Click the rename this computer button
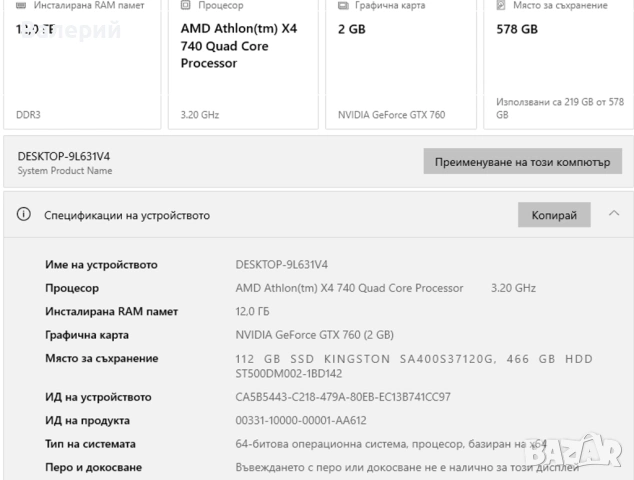 pos(522,161)
